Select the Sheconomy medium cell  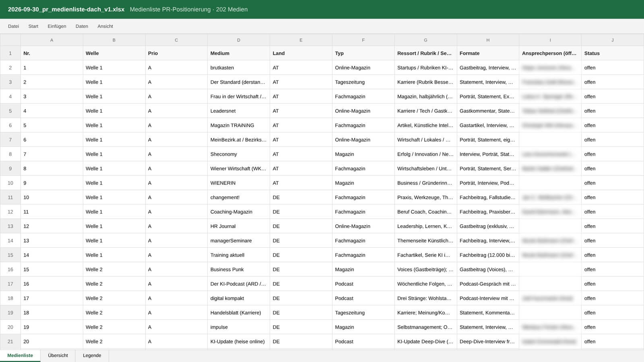(x=239, y=154)
